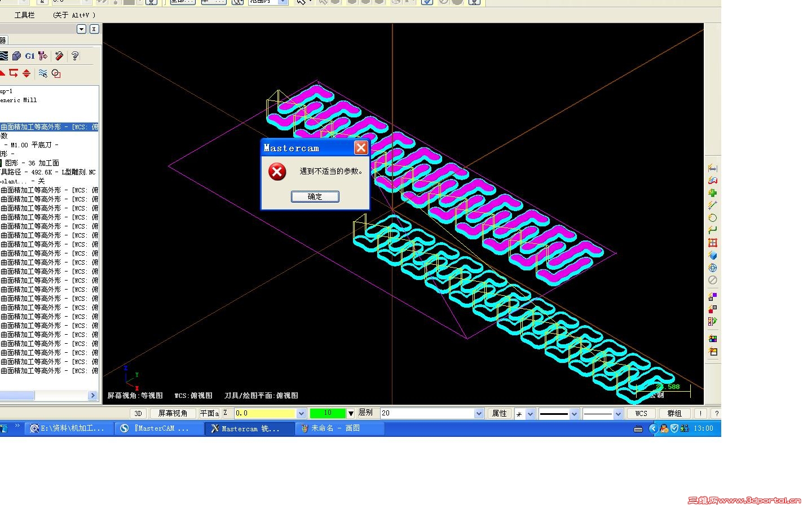Image resolution: width=812 pixels, height=508 pixels.
Task: Click the exclamation mark status button
Action: (700, 413)
